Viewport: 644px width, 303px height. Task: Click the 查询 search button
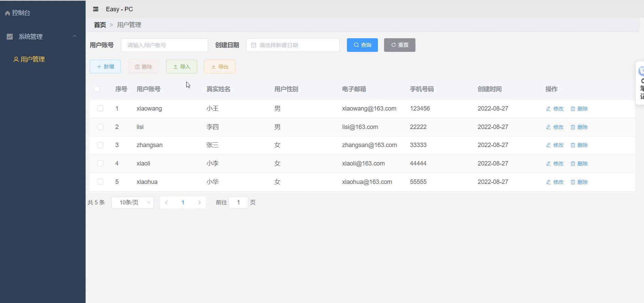point(362,45)
